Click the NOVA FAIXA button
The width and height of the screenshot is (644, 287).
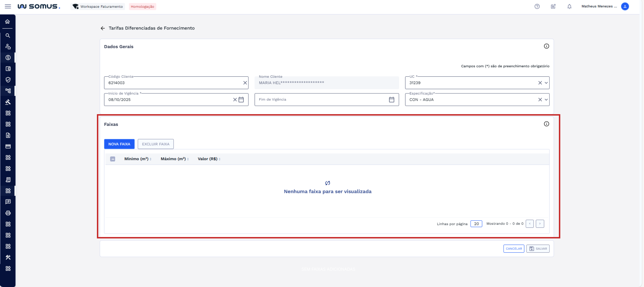119,144
